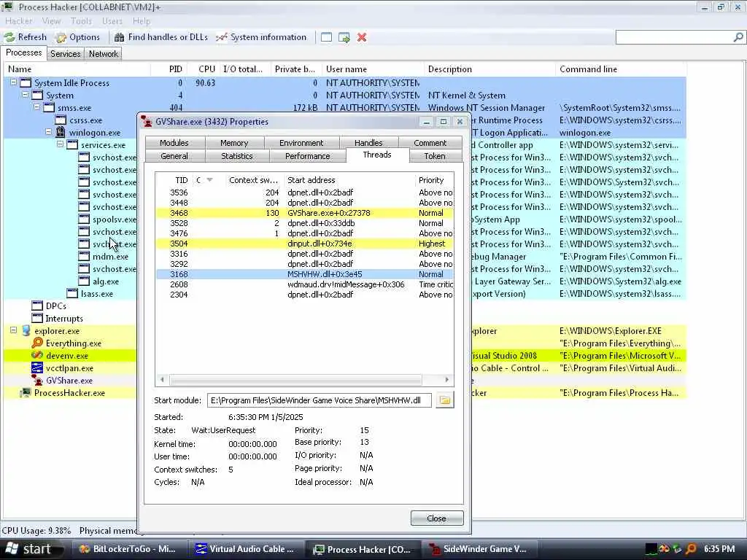Select the GVShare.exe process icon
The width and height of the screenshot is (747, 560).
[x=37, y=380]
